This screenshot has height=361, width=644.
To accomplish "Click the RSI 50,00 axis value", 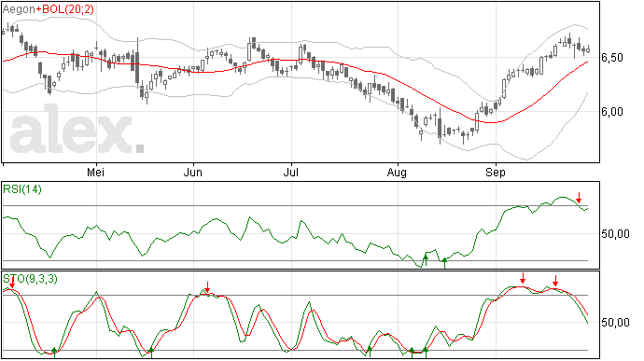I will 615,234.
